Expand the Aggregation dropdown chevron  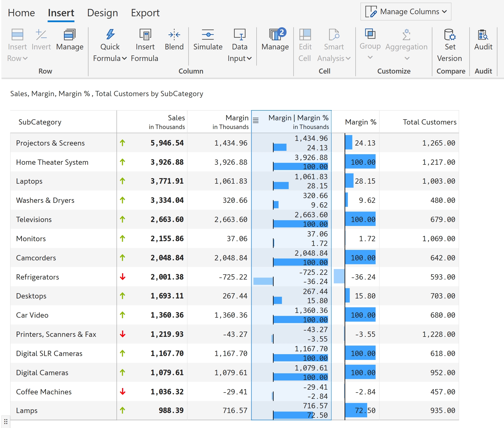coord(407,58)
